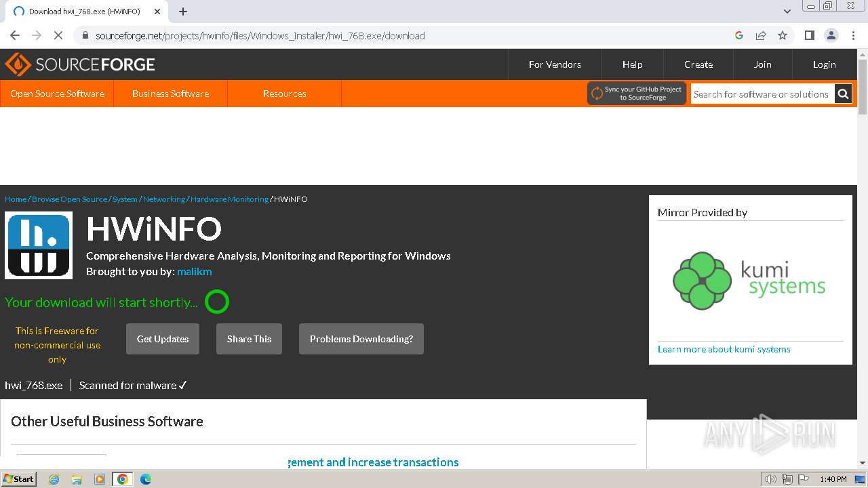Click the Networking breadcrumb link
Screen dimensions: 868x488
164,199
